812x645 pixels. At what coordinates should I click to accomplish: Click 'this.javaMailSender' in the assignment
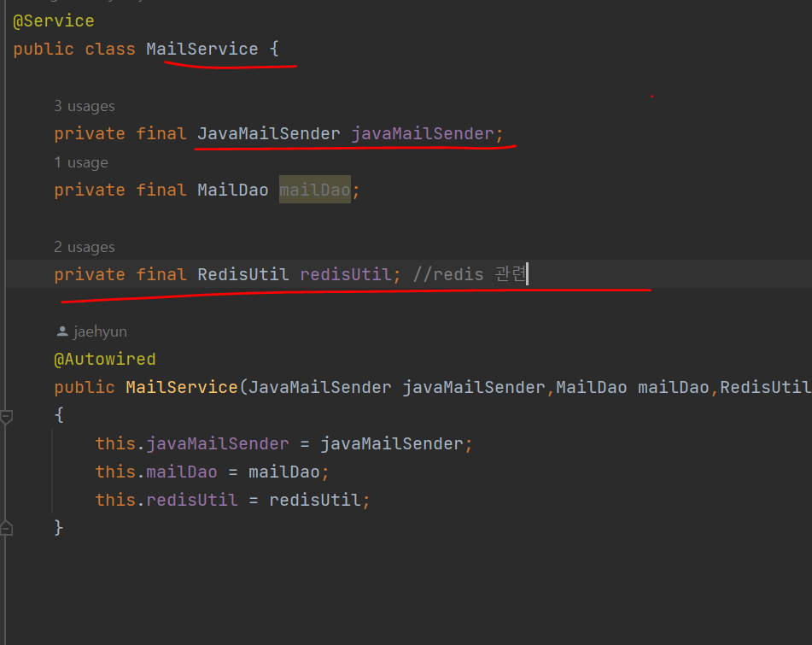pos(192,444)
